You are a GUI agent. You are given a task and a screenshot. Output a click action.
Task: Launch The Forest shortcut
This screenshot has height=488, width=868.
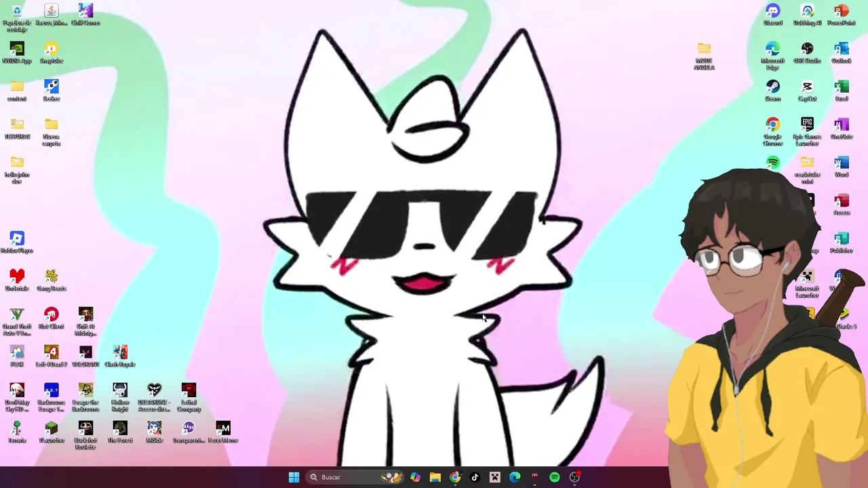(120, 432)
